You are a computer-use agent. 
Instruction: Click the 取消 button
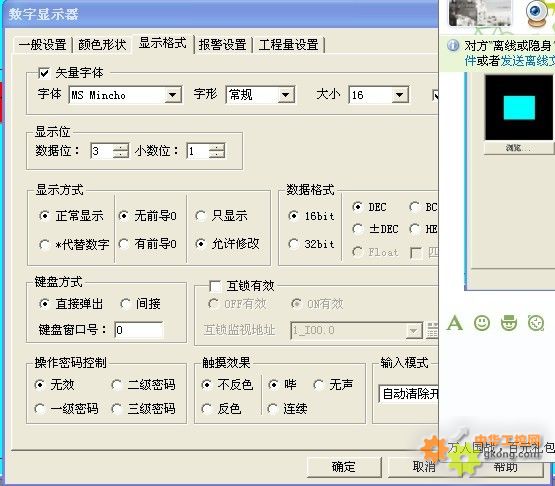[424, 467]
